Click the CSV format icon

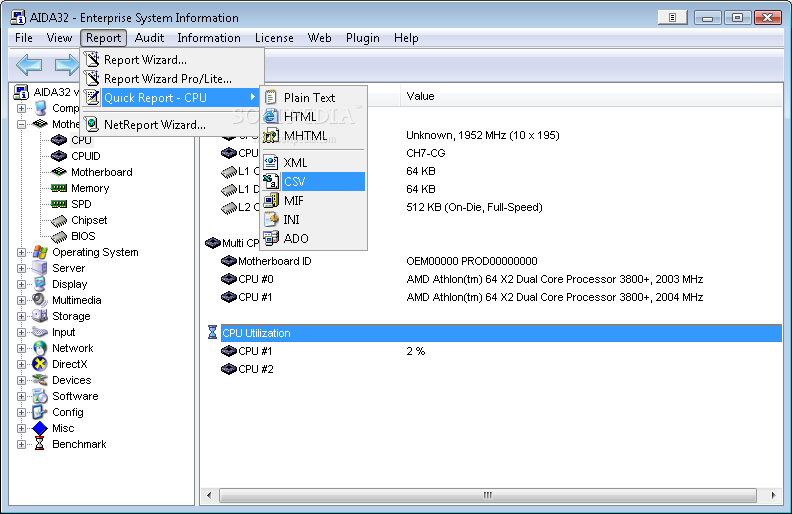[271, 181]
